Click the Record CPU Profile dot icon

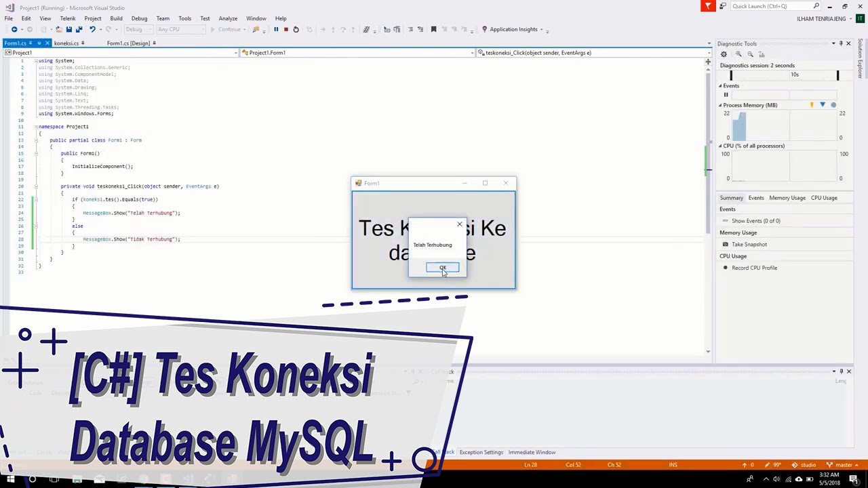click(x=726, y=268)
